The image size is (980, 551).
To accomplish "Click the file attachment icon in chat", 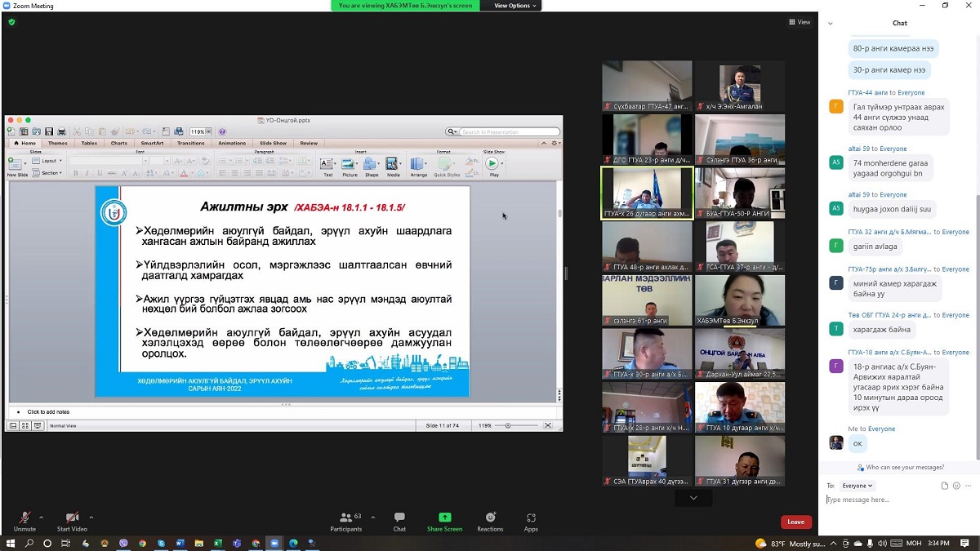I will pos(945,486).
